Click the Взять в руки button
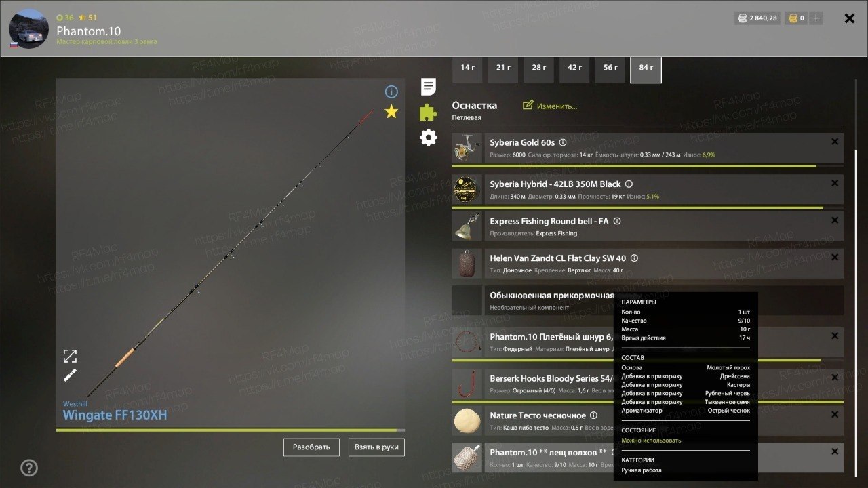 tap(376, 447)
